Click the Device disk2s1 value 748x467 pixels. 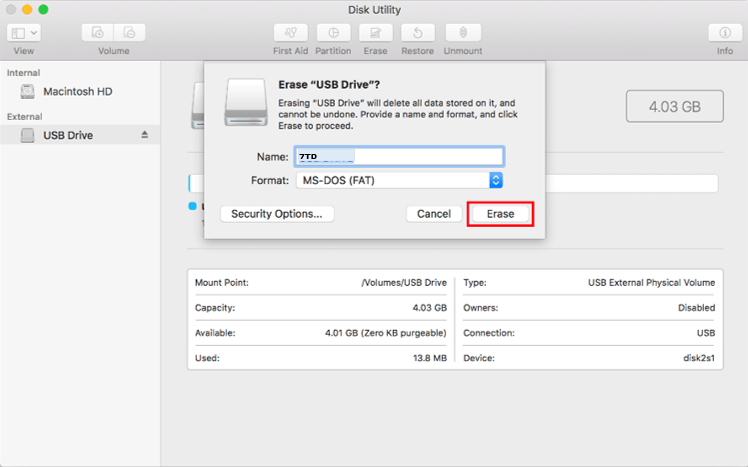point(699,358)
